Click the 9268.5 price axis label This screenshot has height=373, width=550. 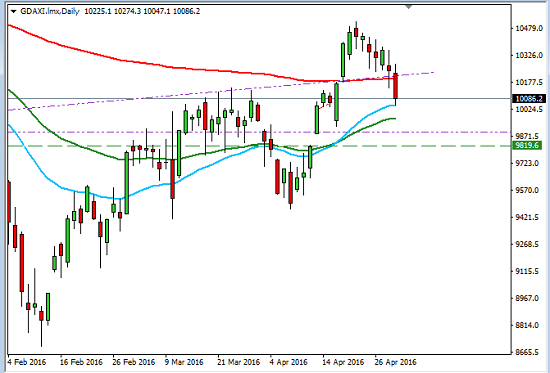pos(528,244)
